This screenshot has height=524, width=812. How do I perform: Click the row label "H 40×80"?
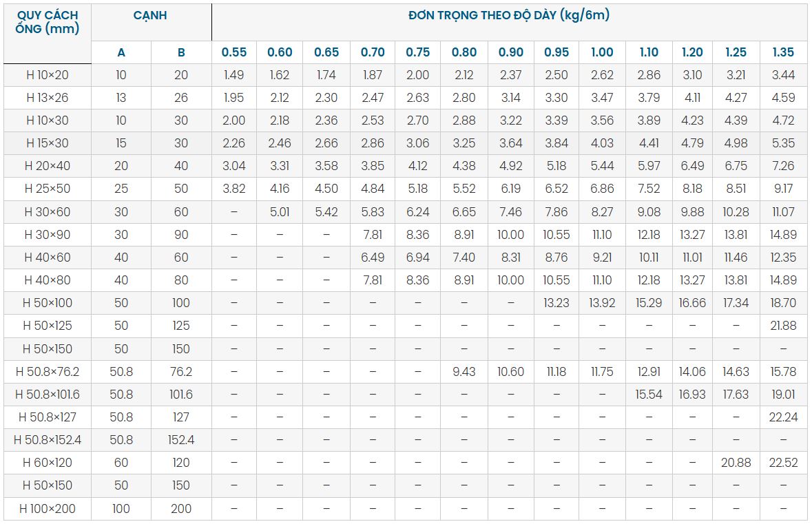pyautogui.click(x=48, y=280)
